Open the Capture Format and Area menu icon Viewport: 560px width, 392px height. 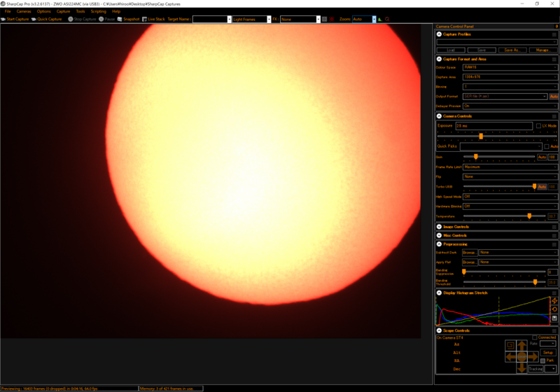coord(554,59)
